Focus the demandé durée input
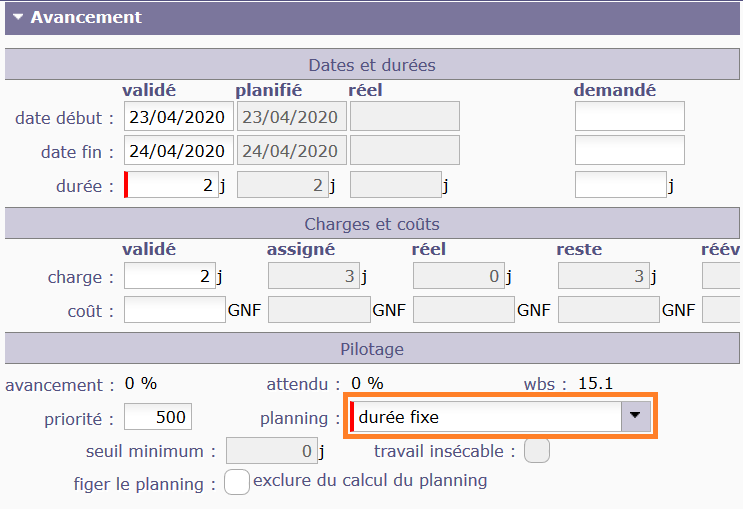This screenshot has height=513, width=743. 621,185
